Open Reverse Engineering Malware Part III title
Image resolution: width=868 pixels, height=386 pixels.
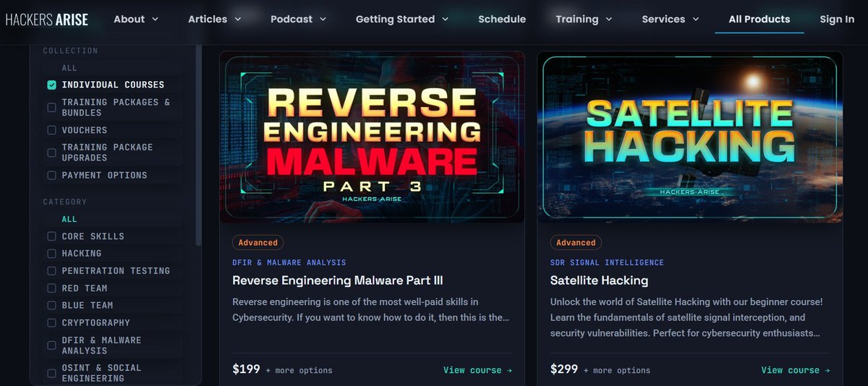(x=338, y=280)
